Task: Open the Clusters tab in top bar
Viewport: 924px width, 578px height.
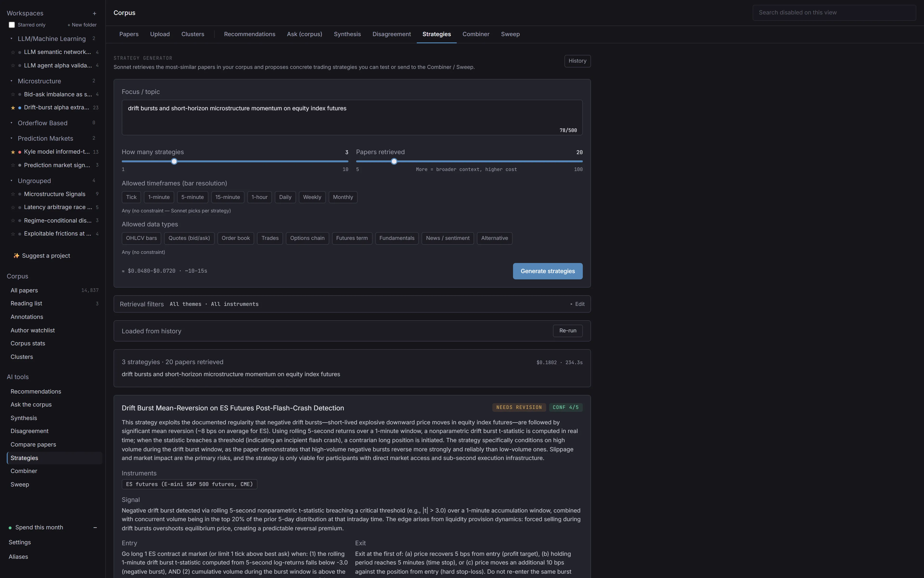Action: coord(193,34)
